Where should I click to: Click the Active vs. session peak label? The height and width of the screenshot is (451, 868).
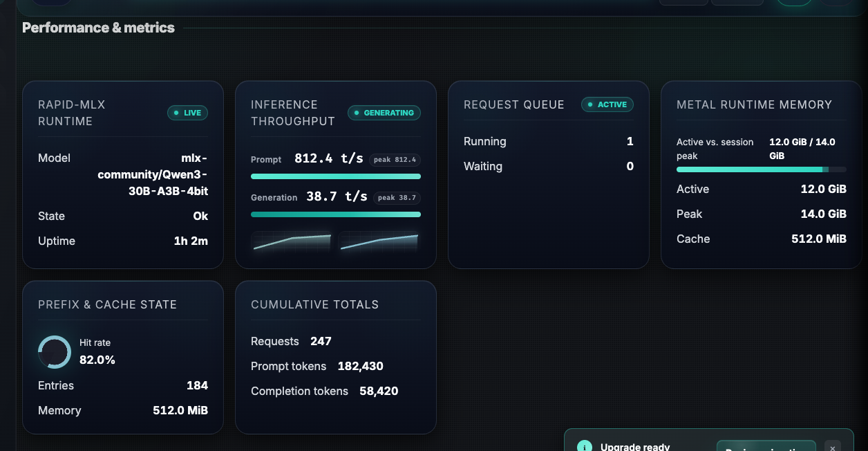(x=715, y=149)
